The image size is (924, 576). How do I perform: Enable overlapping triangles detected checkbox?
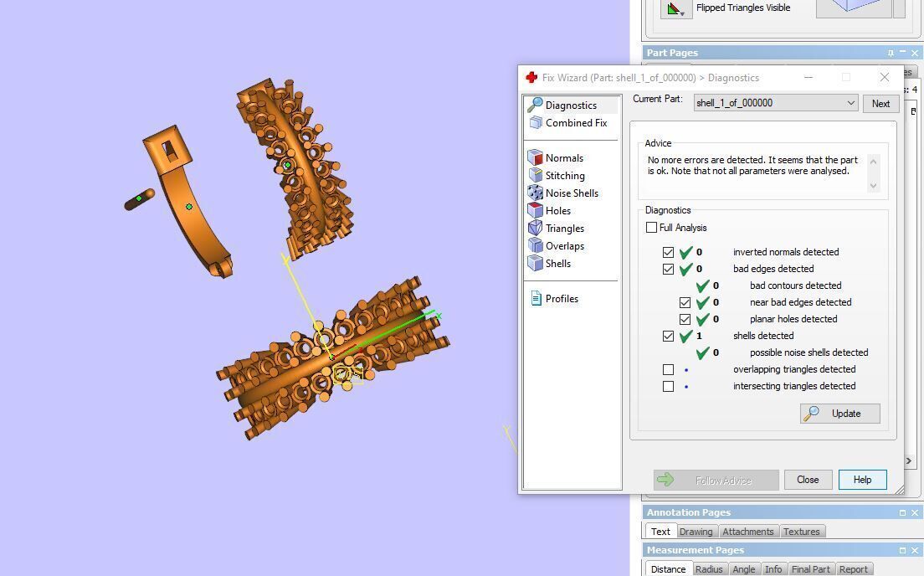668,370
